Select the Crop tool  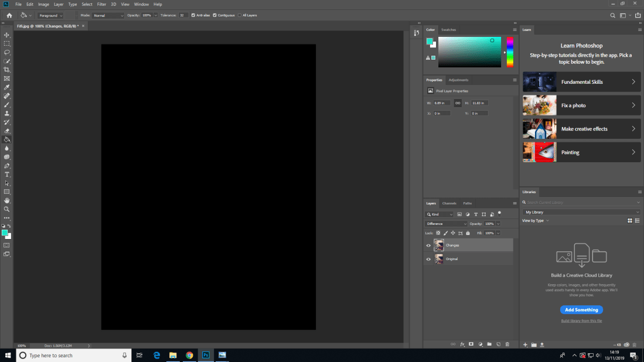[7, 69]
